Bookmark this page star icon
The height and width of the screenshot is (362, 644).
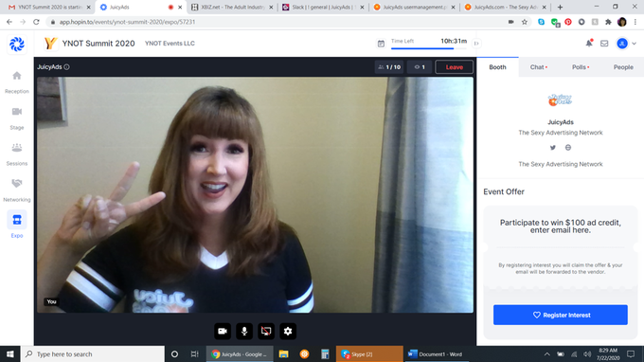tap(525, 22)
